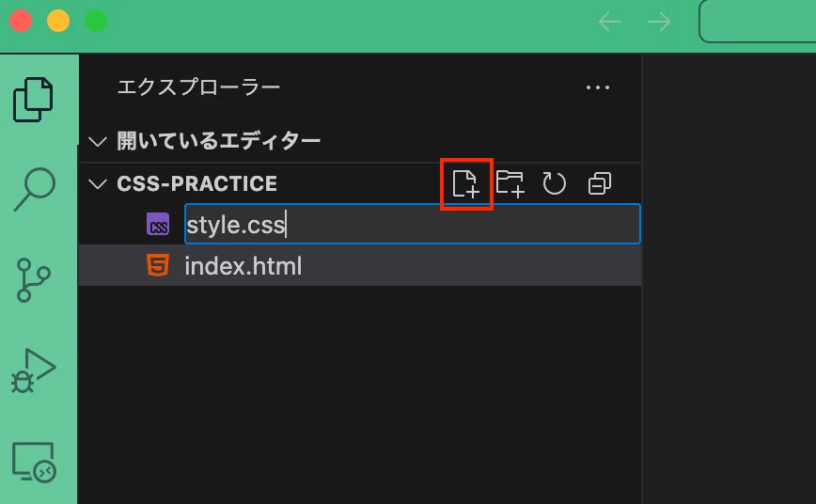Open the Remote Explorer view
The width and height of the screenshot is (816, 504).
(34, 462)
